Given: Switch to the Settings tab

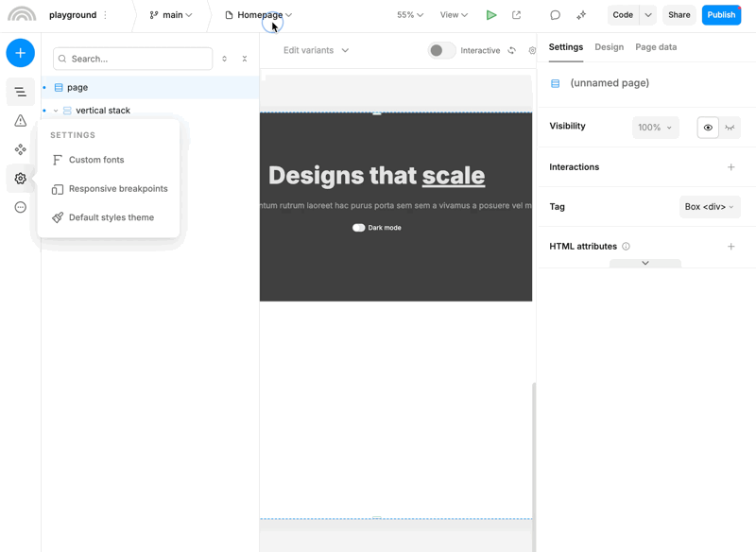Looking at the screenshot, I should pos(566,47).
